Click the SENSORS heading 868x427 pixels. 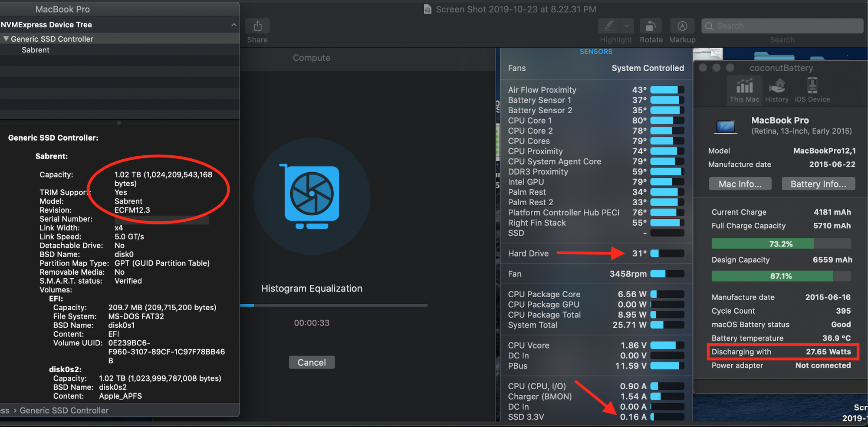596,52
